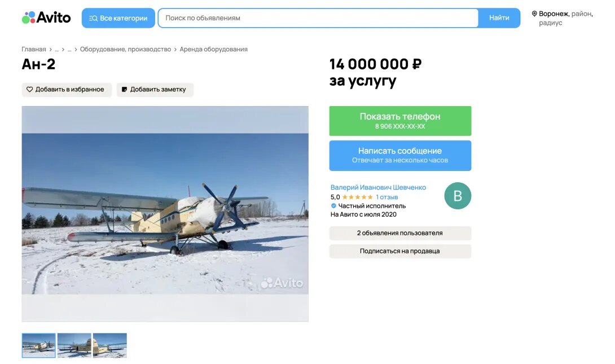Click the verified checkmark next to Частный исполнитель
The image size is (615, 364).
pyautogui.click(x=333, y=205)
